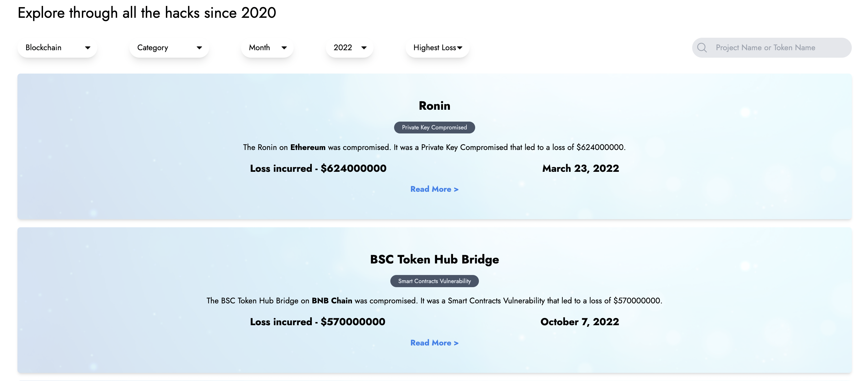This screenshot has height=381, width=868.
Task: Expand the Category filter dropdown
Action: [x=169, y=47]
